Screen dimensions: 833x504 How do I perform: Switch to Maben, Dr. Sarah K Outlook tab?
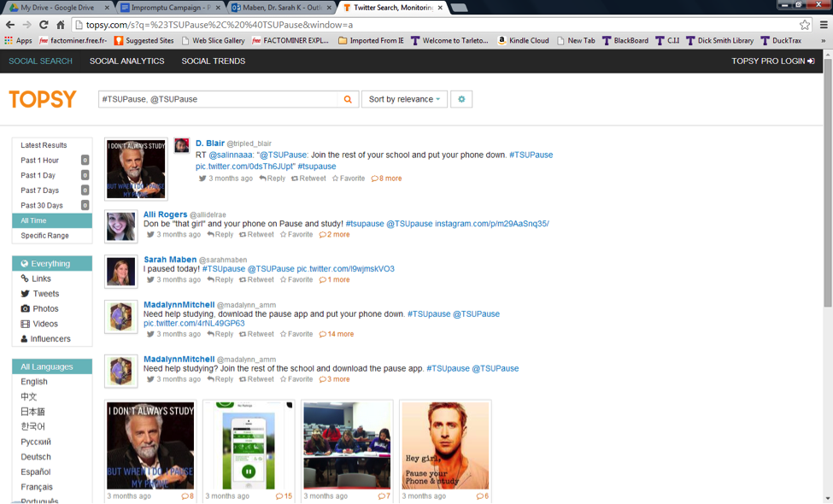282,8
